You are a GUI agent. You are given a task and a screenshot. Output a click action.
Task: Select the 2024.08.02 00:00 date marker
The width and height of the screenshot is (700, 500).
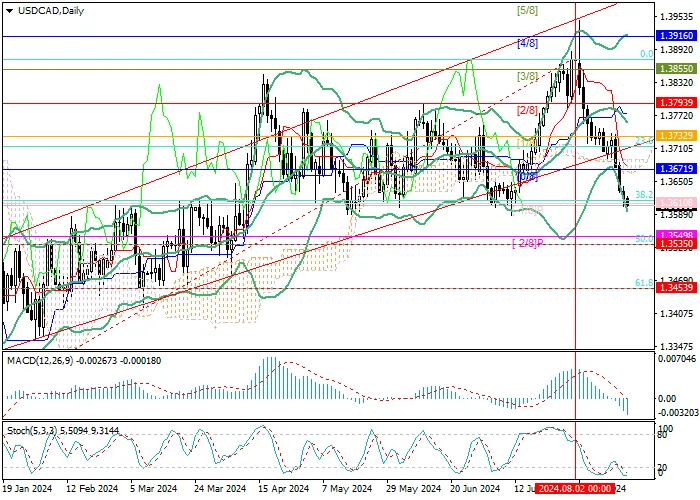[575, 488]
